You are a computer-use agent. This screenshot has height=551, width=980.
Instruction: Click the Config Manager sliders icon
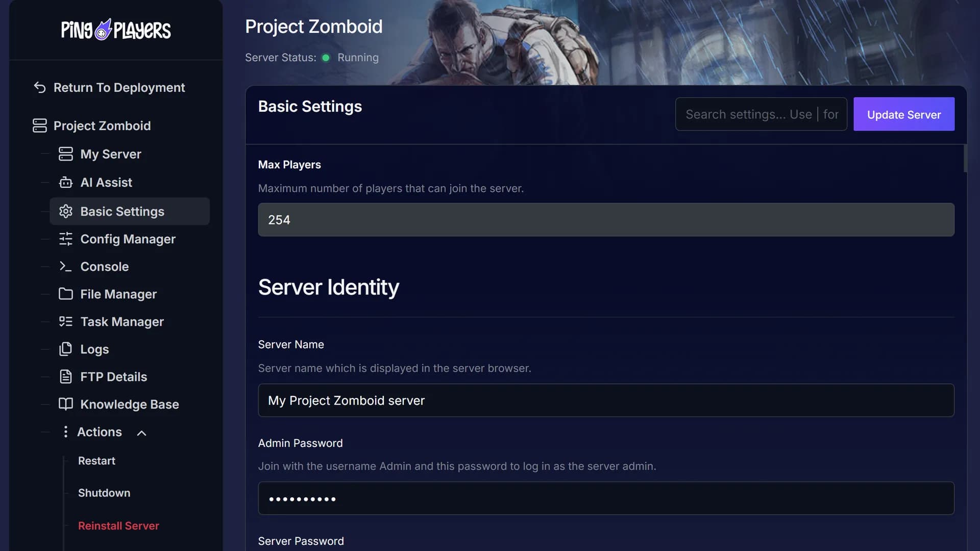(66, 239)
